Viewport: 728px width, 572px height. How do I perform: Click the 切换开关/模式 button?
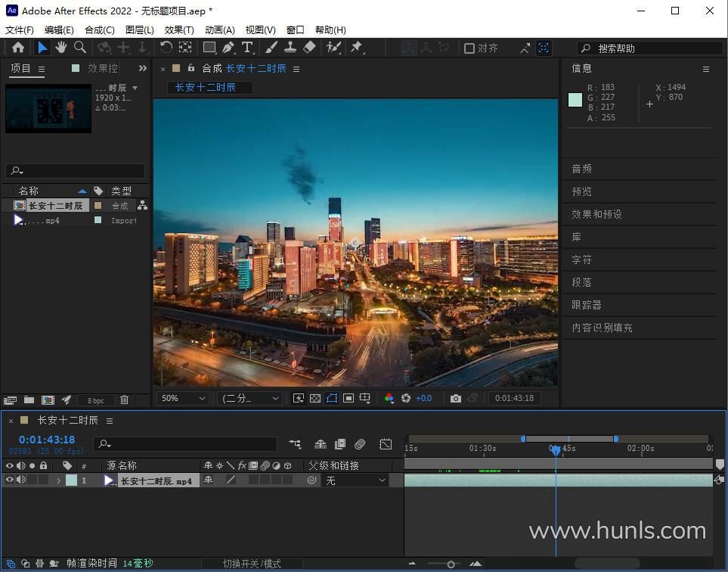click(x=252, y=564)
